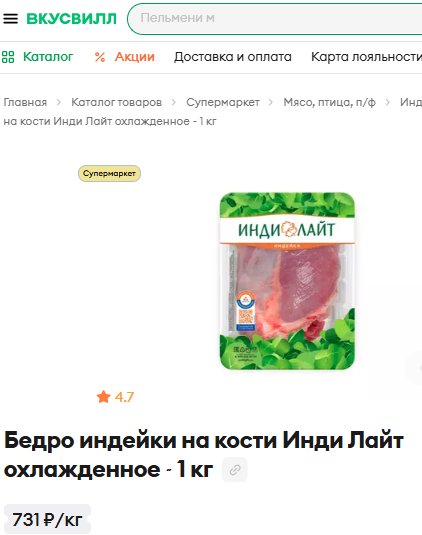Open Супермаркет breadcrumb link

223,102
